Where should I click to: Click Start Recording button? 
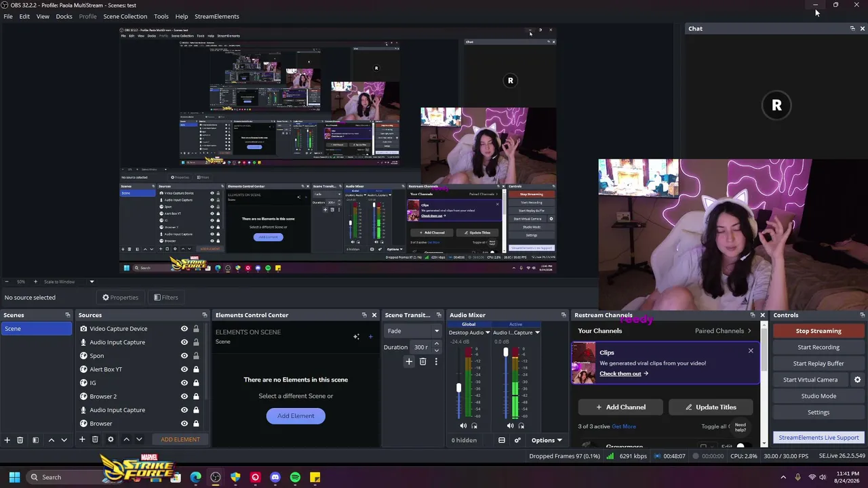[818, 347]
